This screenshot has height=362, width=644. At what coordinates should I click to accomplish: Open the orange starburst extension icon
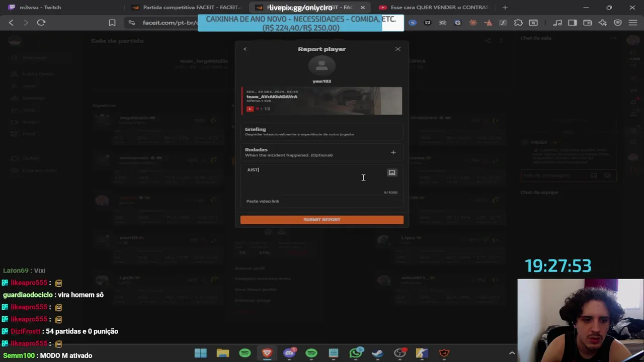473,23
